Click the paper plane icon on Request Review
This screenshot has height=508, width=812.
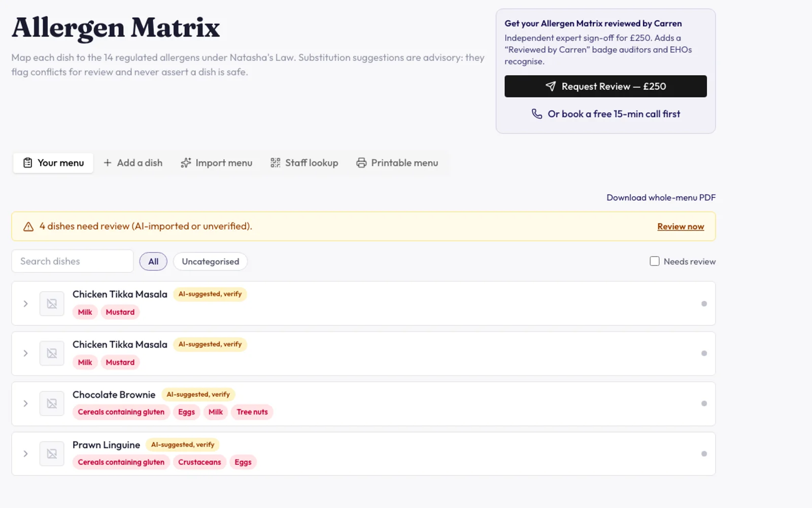pyautogui.click(x=551, y=86)
